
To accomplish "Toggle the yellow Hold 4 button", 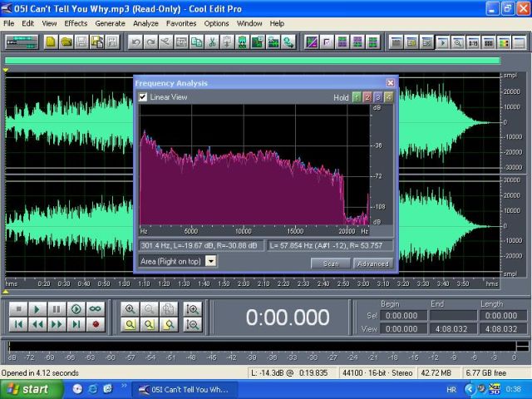I will point(389,97).
